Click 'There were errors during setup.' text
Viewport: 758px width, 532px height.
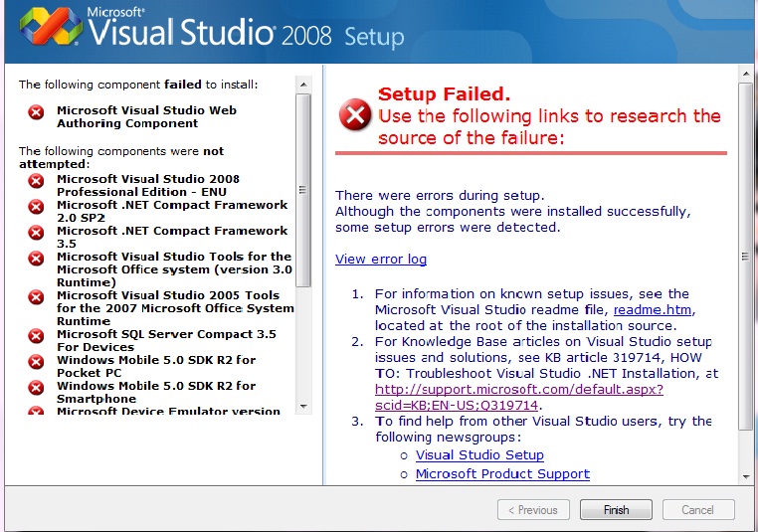click(x=440, y=195)
